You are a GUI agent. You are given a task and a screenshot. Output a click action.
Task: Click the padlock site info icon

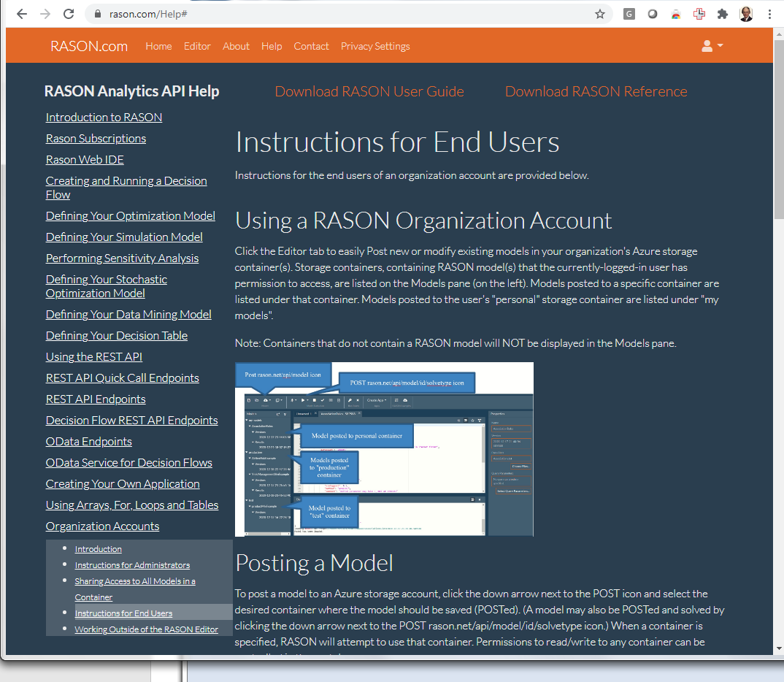point(98,14)
